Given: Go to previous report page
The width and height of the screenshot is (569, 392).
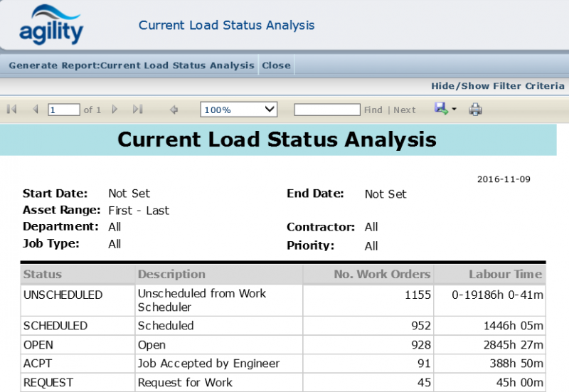Looking at the screenshot, I should [x=35, y=110].
